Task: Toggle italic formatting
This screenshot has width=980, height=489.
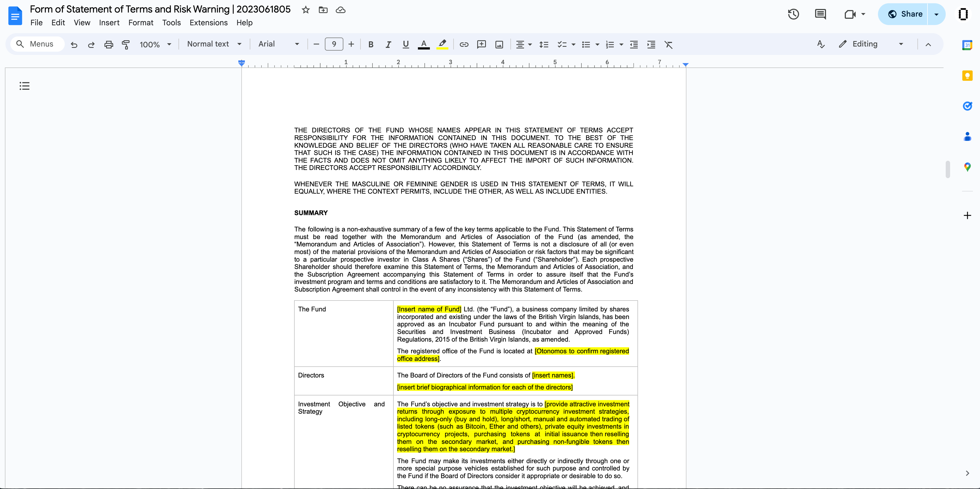Action: pyautogui.click(x=388, y=45)
